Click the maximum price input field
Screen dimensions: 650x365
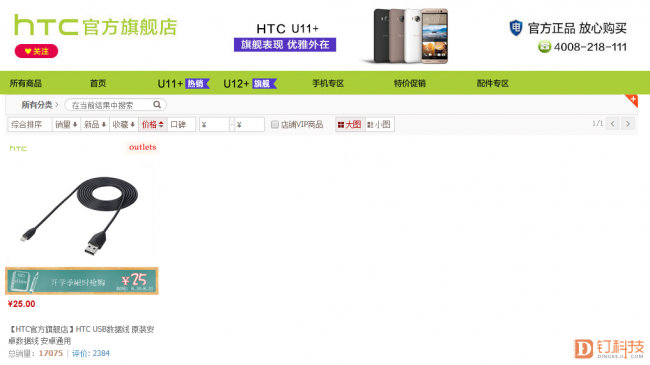pos(249,124)
